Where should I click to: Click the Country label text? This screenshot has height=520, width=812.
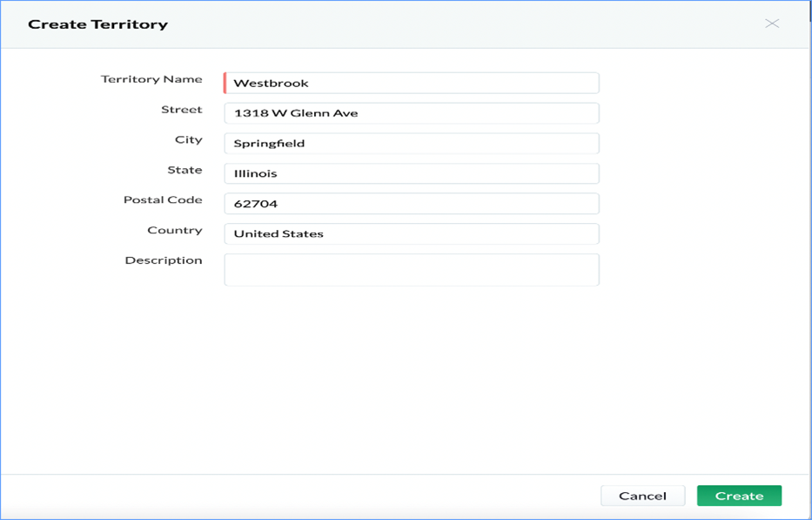[175, 230]
